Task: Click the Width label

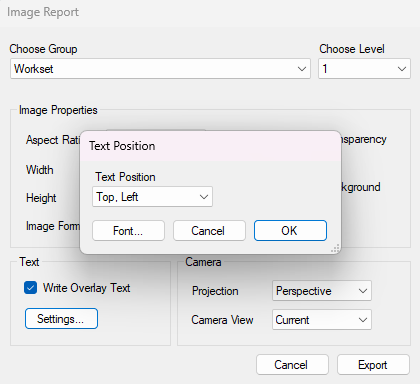Action: (40, 170)
